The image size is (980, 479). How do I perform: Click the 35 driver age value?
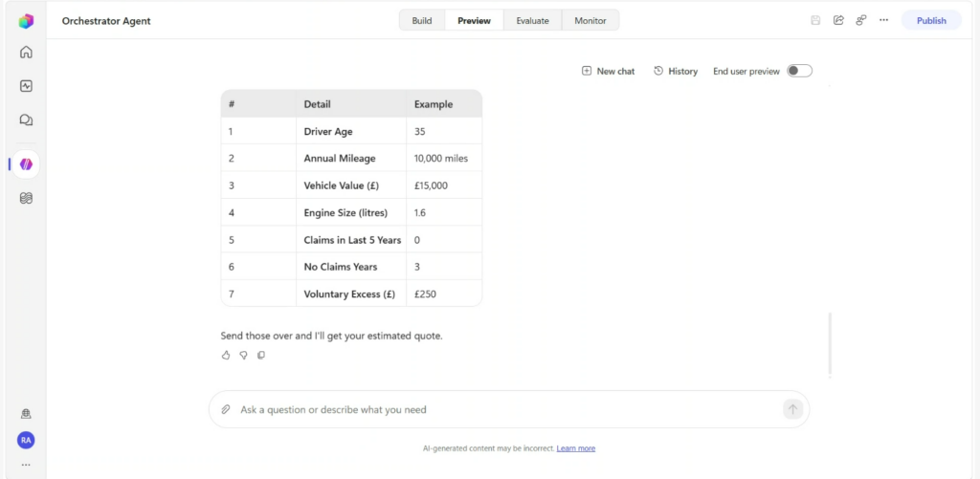pyautogui.click(x=419, y=132)
